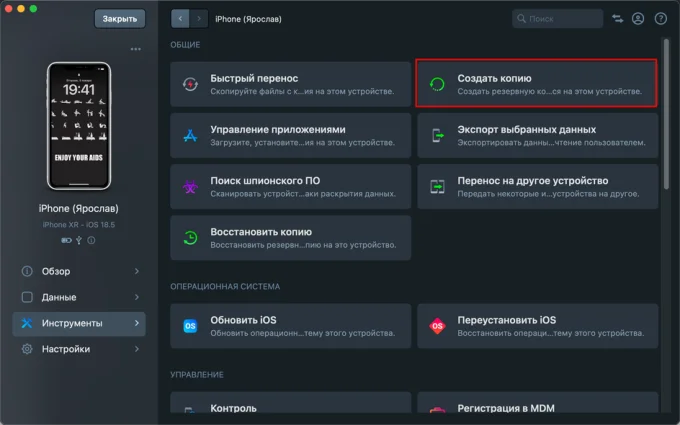Select the Инструменты sidebar section
This screenshot has width=680, height=425.
[x=79, y=323]
